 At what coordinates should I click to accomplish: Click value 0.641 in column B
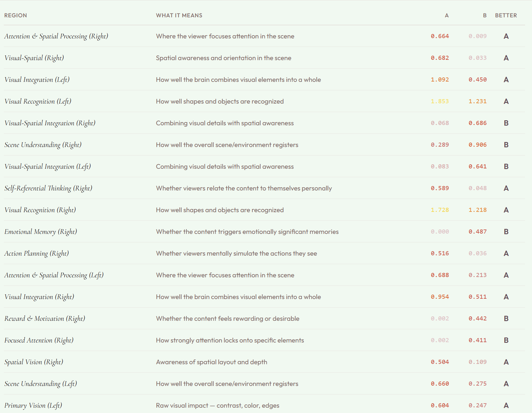tap(478, 167)
